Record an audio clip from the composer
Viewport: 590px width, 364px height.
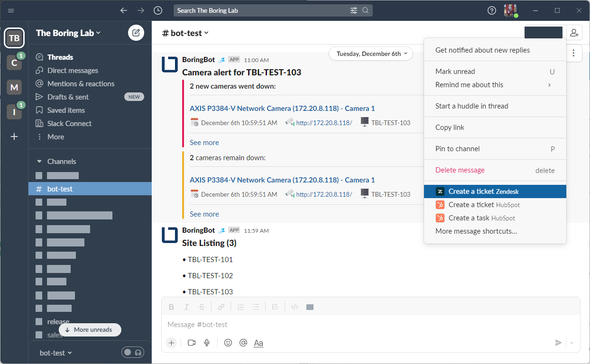coord(207,342)
